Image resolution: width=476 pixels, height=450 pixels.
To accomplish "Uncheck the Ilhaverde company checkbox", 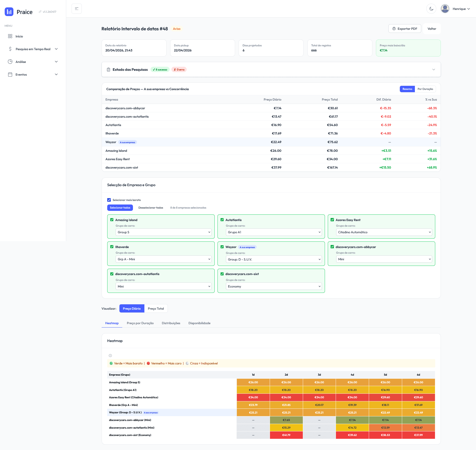I will point(112,247).
